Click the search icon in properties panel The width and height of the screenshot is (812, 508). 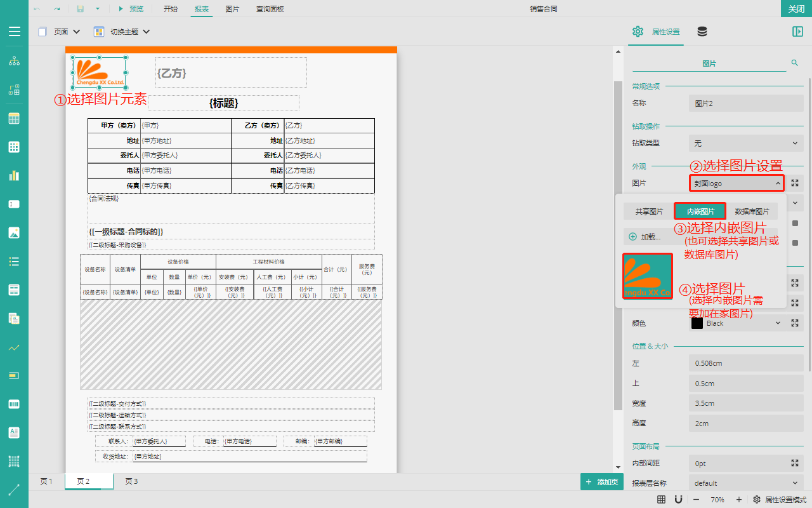click(x=794, y=63)
